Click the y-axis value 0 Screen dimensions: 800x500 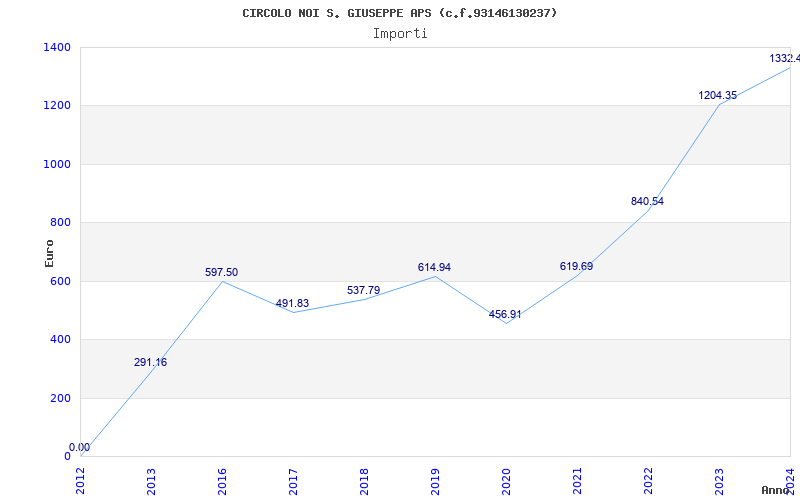coord(68,456)
